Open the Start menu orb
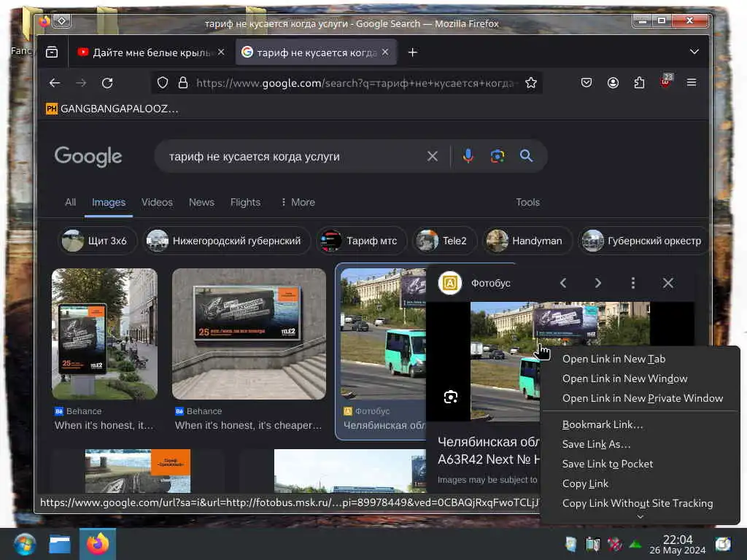The width and height of the screenshot is (747, 560). tap(25, 544)
